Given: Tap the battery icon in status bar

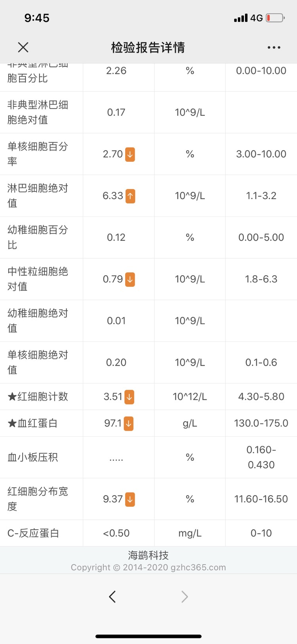Looking at the screenshot, I should [x=275, y=18].
